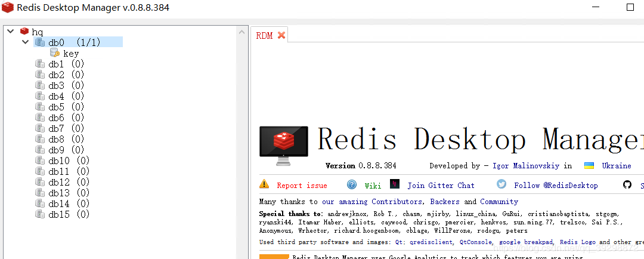Click the tree panel scrollbar up arrow

(x=242, y=31)
